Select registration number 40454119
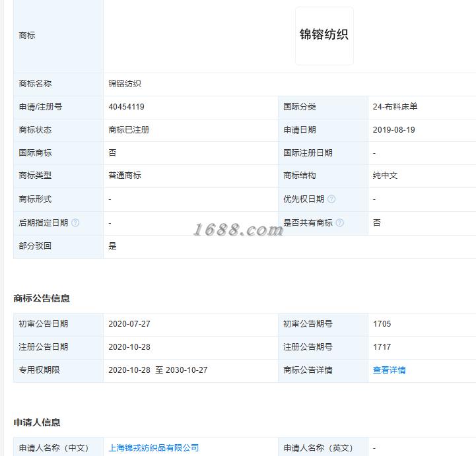The width and height of the screenshot is (476, 456). click(126, 107)
